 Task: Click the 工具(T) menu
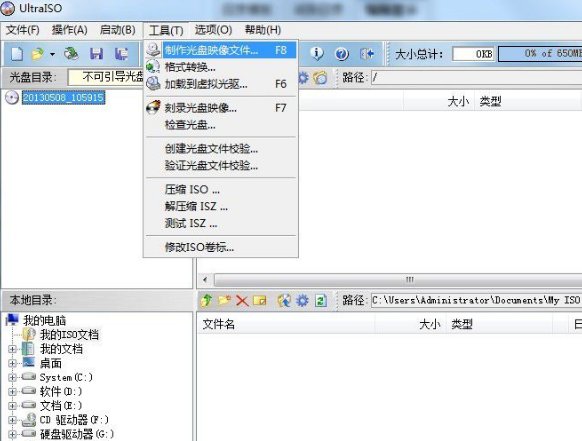[x=166, y=30]
